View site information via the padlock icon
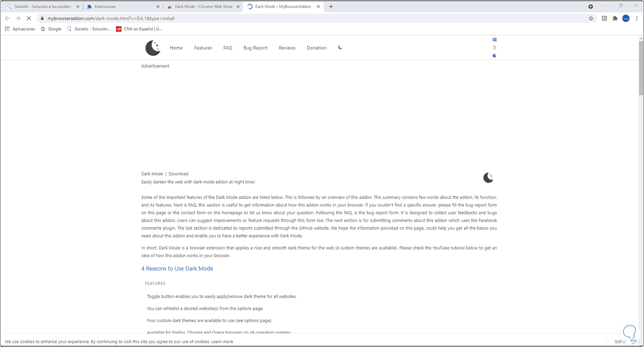Viewport: 644px width, 347px height. click(42, 18)
